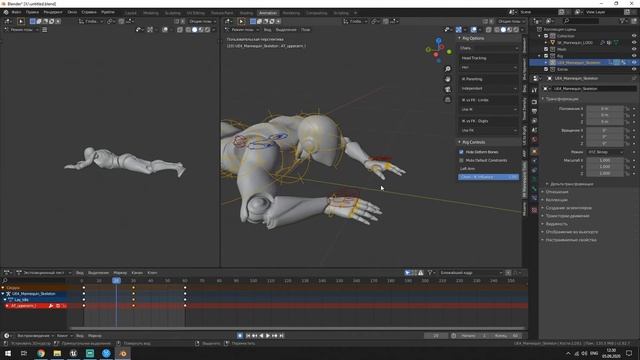Toggle overlays in right viewport header
The width and height of the screenshot is (640, 360).
tap(473, 30)
